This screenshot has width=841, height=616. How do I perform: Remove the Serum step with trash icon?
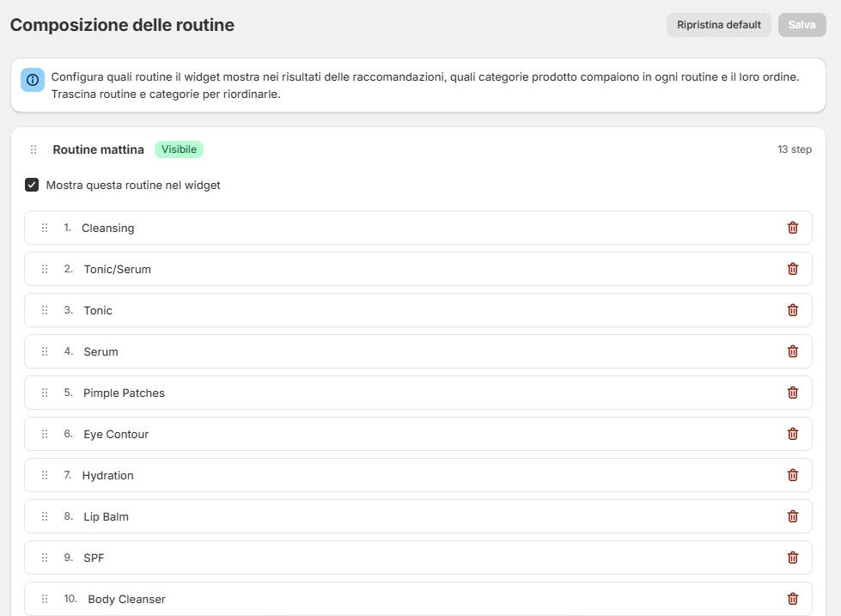(x=793, y=351)
